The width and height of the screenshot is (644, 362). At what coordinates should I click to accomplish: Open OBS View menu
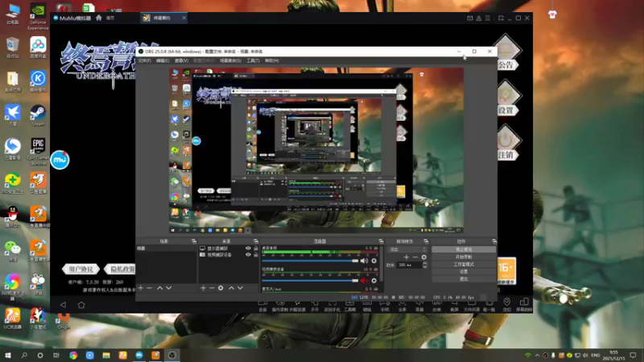(x=182, y=61)
